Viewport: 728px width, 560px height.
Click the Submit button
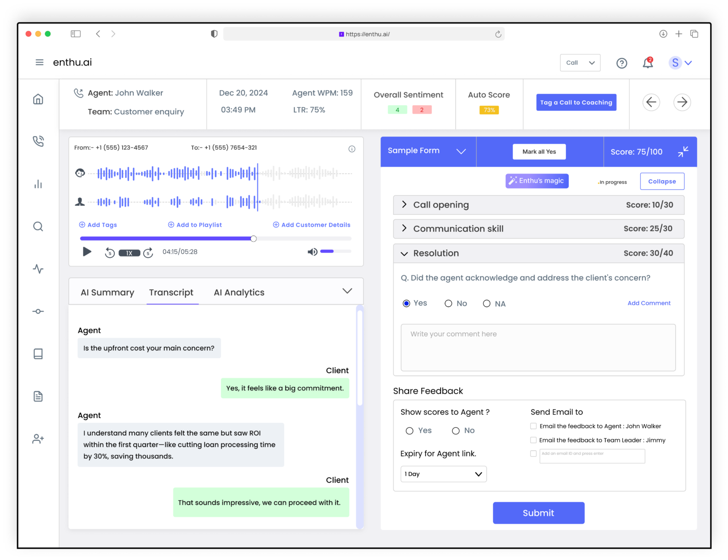coord(538,513)
